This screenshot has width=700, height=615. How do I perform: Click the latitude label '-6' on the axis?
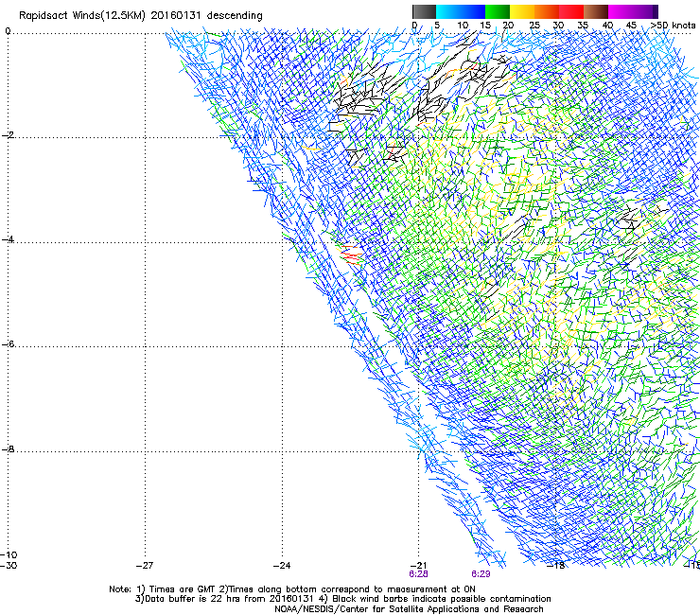pos(9,343)
